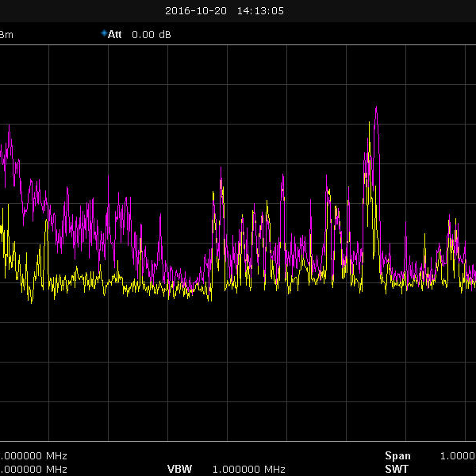Select the Span label
Viewport: 476px width, 476px height.
click(397, 456)
